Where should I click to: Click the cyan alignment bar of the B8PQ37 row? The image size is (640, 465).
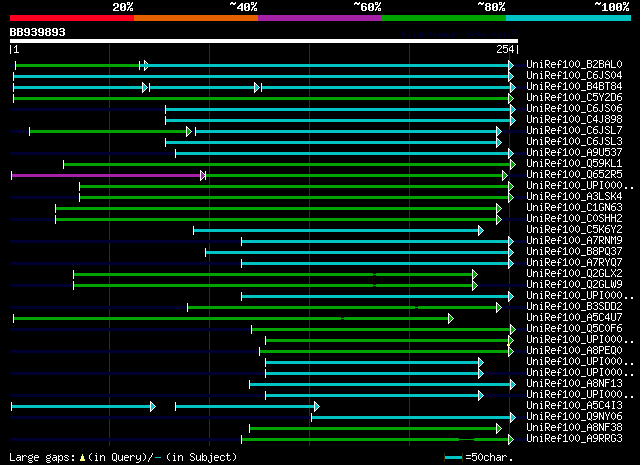(358, 253)
